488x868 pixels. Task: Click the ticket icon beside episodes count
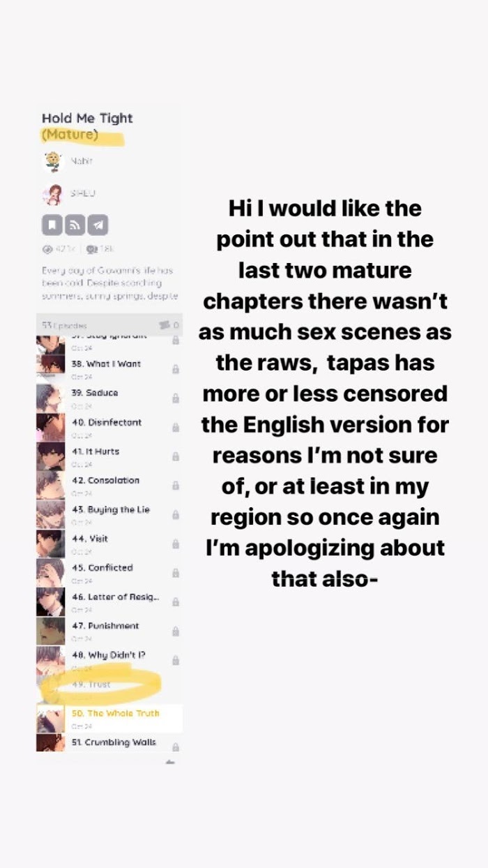coord(165,324)
